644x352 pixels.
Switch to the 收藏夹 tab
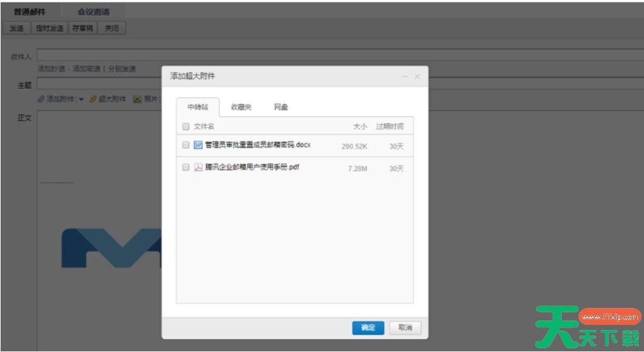(x=241, y=108)
